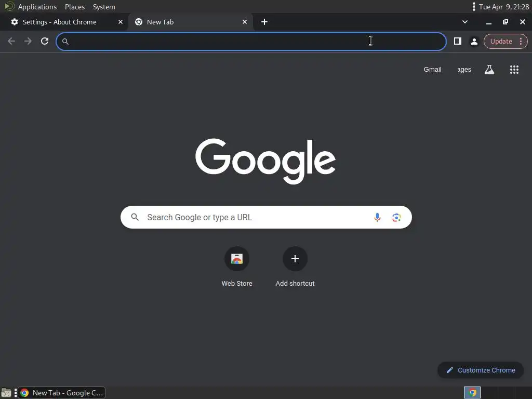Click Search Google or type a URL box
Viewport: 532px width, 399px height.
click(x=266, y=217)
